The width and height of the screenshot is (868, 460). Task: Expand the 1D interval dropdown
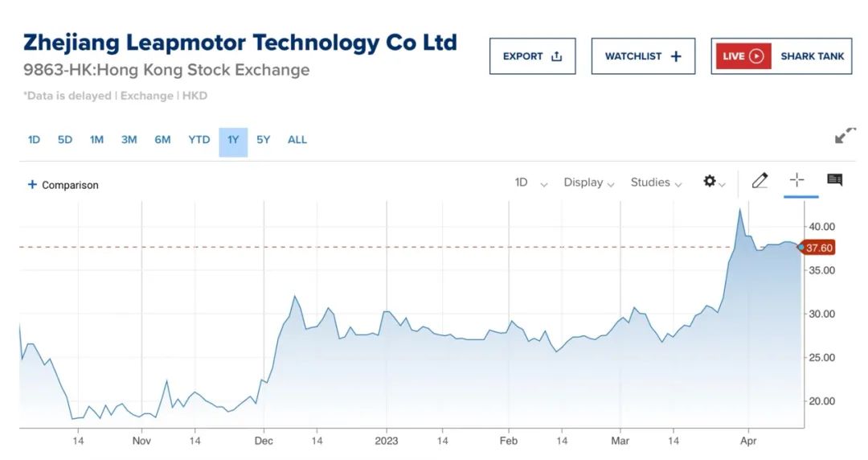click(x=531, y=183)
